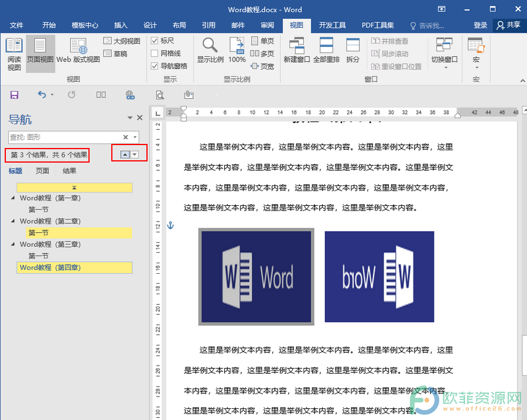Open Ribbon Display Options

[442, 9]
